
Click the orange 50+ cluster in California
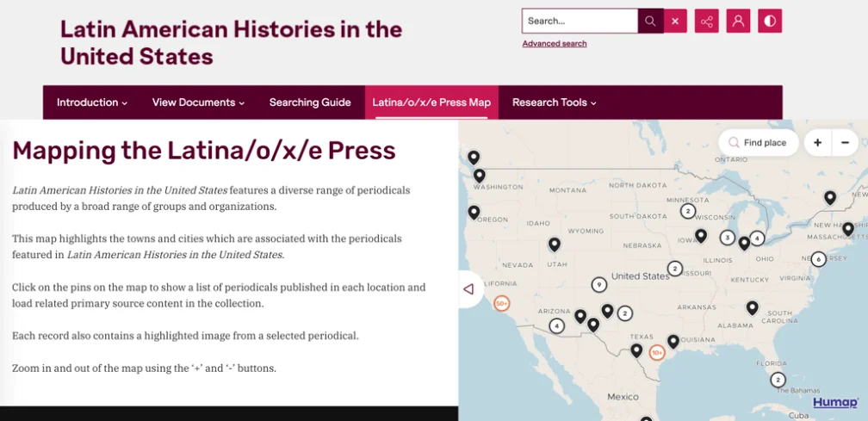point(501,303)
